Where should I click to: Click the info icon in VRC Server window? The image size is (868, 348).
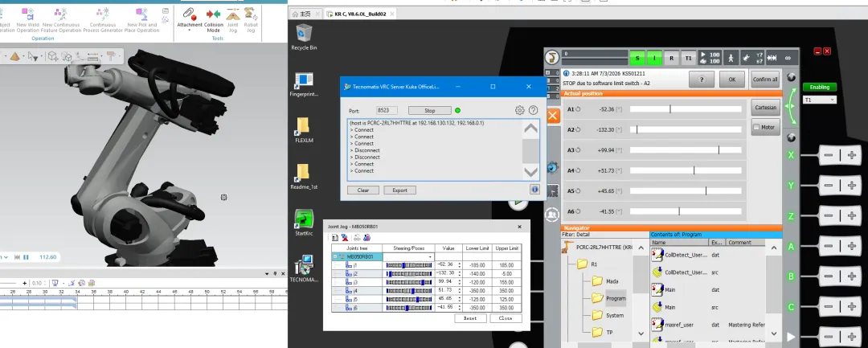point(534,189)
